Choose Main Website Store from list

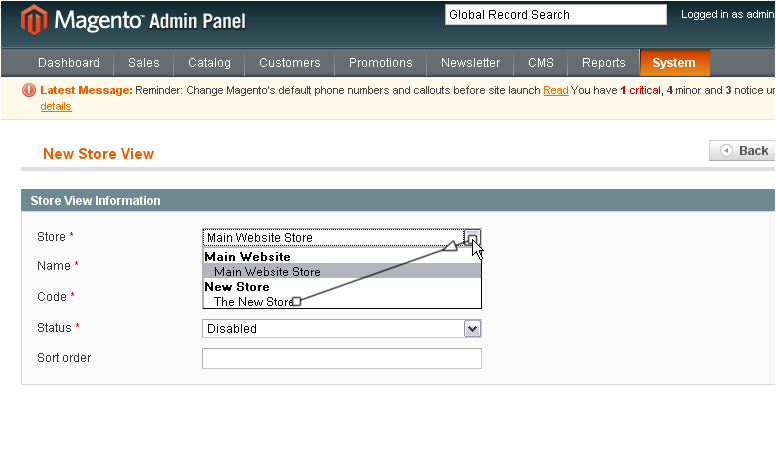point(342,271)
